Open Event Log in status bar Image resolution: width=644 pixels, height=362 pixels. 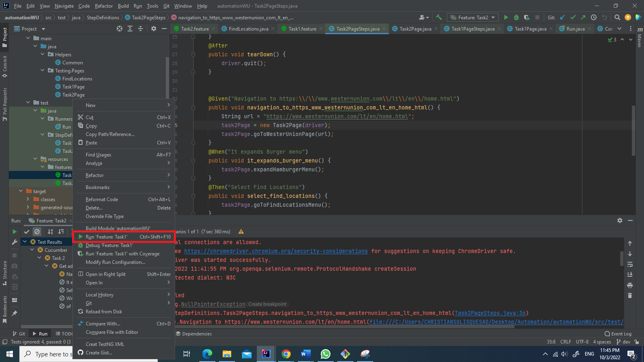[x=618, y=334]
